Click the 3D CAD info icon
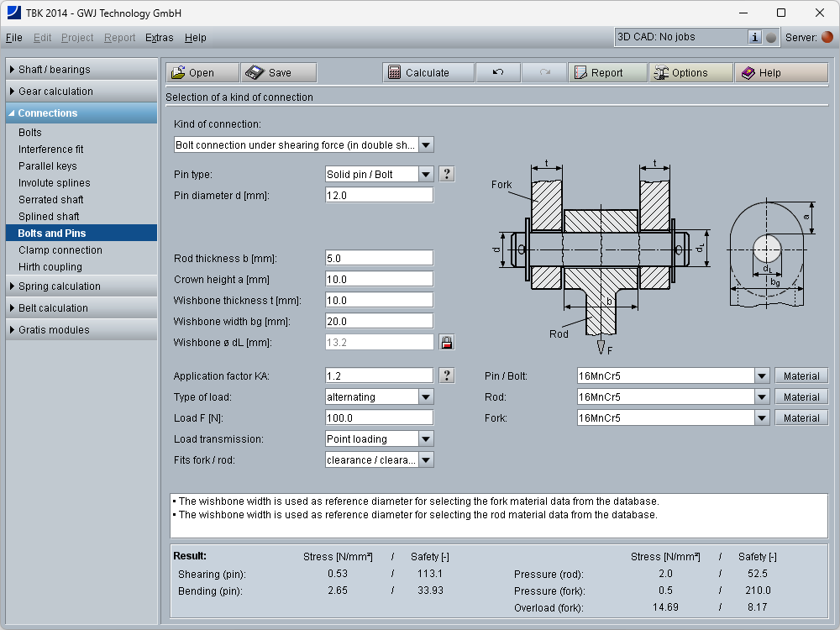The width and height of the screenshot is (840, 630). pyautogui.click(x=754, y=37)
